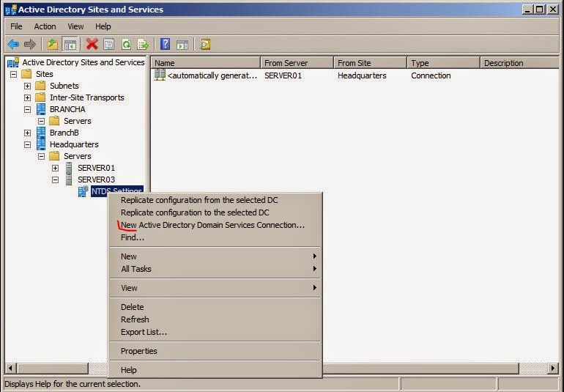Screen dimensions: 564x392
Task: Open the New submenu in context menu
Action: pyautogui.click(x=215, y=256)
